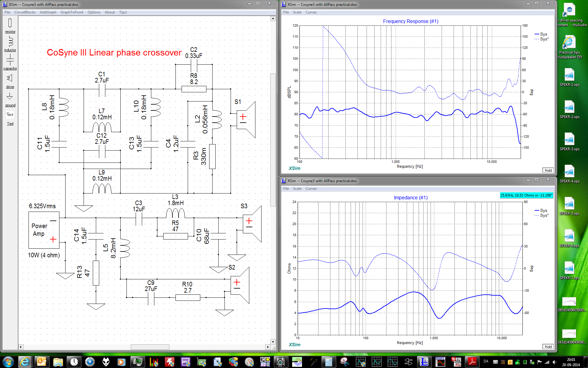This screenshot has height=368, width=588.
Task: Open Tips! menu
Action: (x=123, y=12)
